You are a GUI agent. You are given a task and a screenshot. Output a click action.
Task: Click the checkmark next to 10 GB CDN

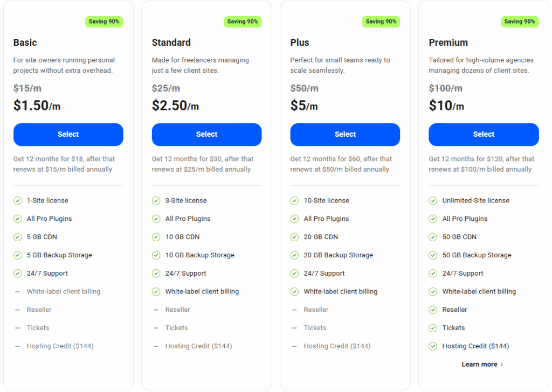click(156, 237)
